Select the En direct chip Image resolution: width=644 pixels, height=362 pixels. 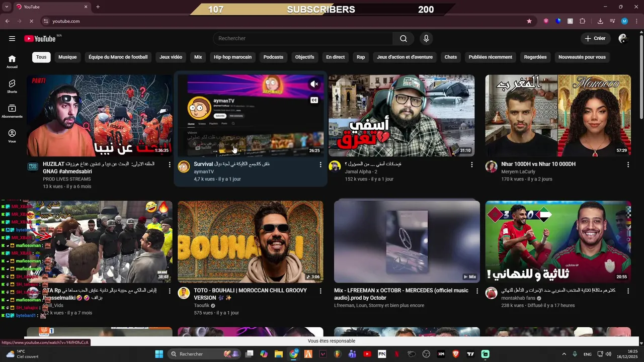point(335,57)
